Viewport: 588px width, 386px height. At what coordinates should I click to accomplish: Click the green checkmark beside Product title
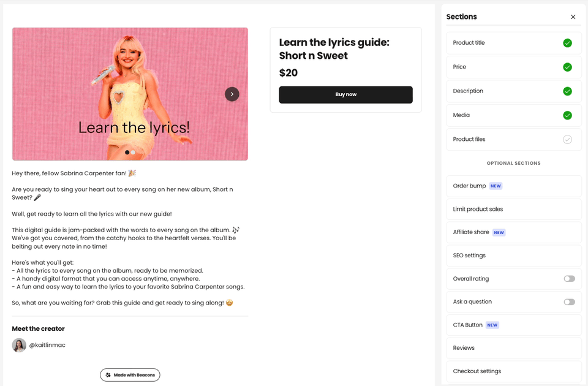(568, 43)
